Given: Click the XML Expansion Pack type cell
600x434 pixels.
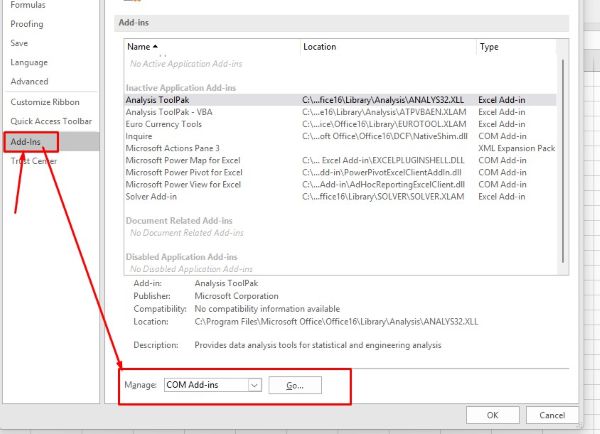Looking at the screenshot, I should (517, 148).
